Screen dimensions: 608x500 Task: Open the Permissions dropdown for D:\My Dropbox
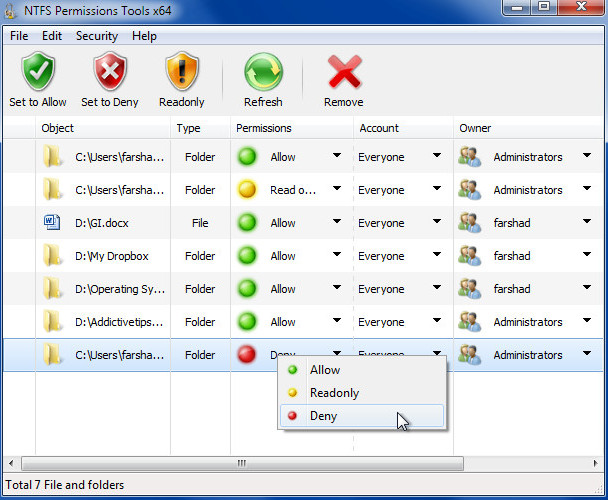[337, 254]
